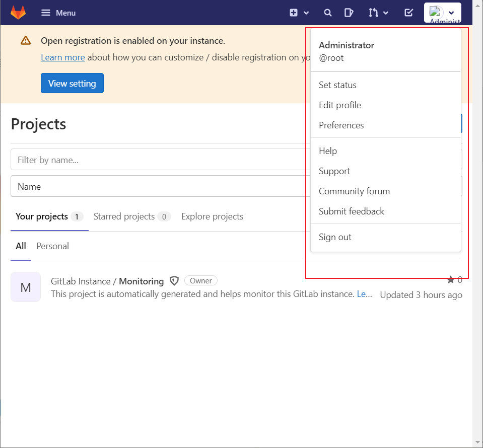
Task: Select Set status from user menu
Action: coord(337,85)
